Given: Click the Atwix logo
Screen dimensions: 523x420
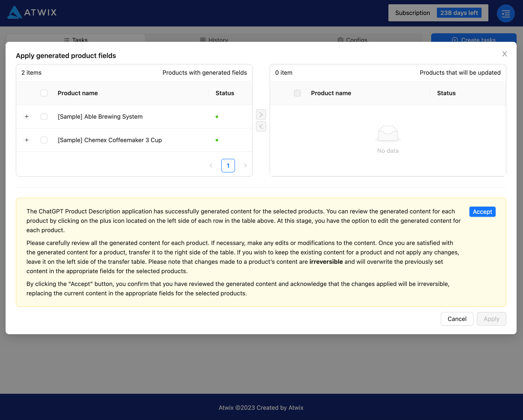Looking at the screenshot, I should point(32,13).
